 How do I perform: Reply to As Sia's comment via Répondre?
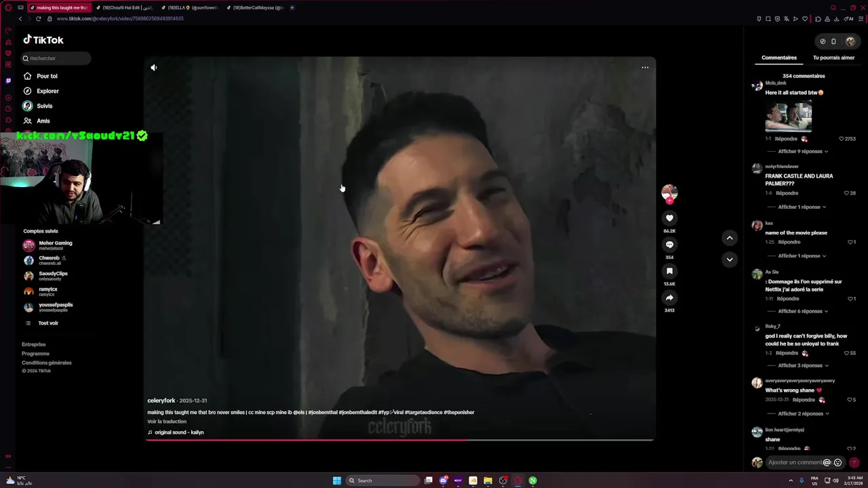(787, 299)
